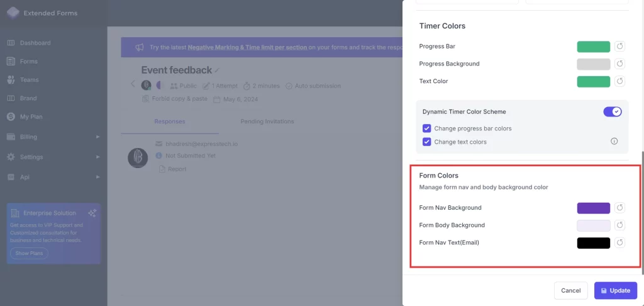Open the Form Nav Text(Email) black swatch
The width and height of the screenshot is (644, 306).
click(x=594, y=243)
